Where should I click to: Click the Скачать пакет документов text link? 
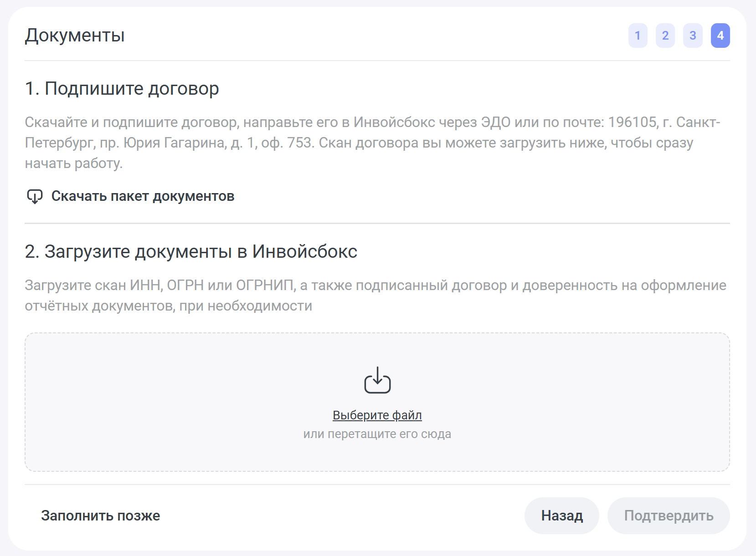[143, 196]
